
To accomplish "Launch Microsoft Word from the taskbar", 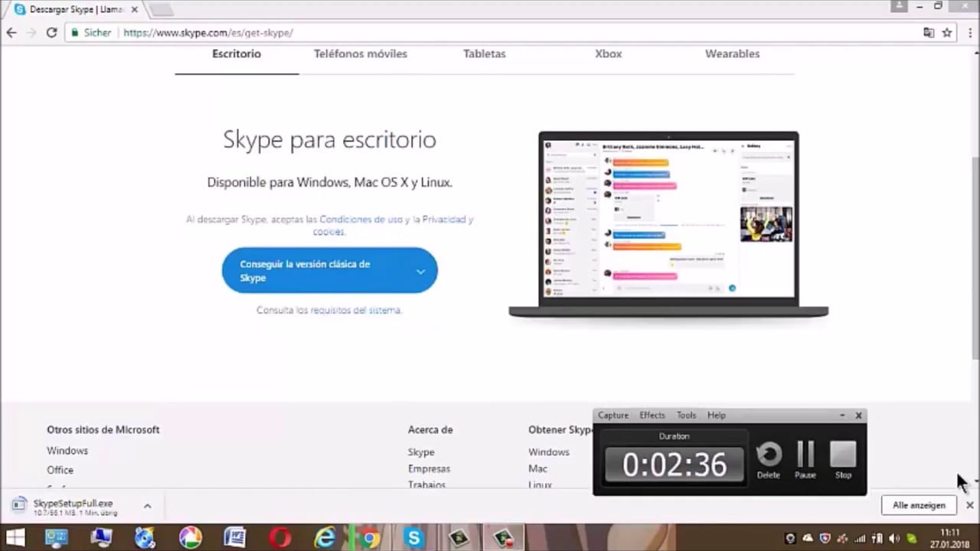I will tap(234, 537).
